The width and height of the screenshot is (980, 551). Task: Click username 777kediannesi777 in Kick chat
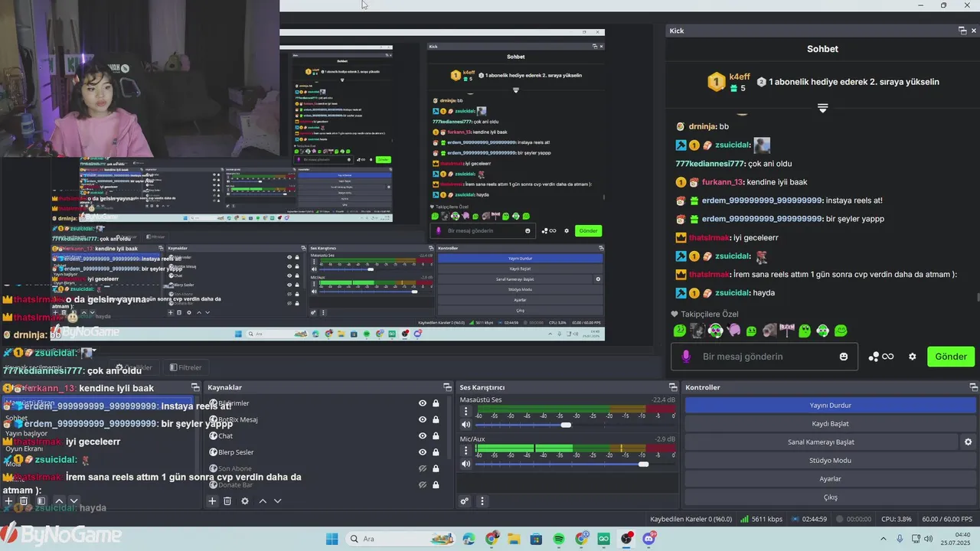tap(711, 164)
